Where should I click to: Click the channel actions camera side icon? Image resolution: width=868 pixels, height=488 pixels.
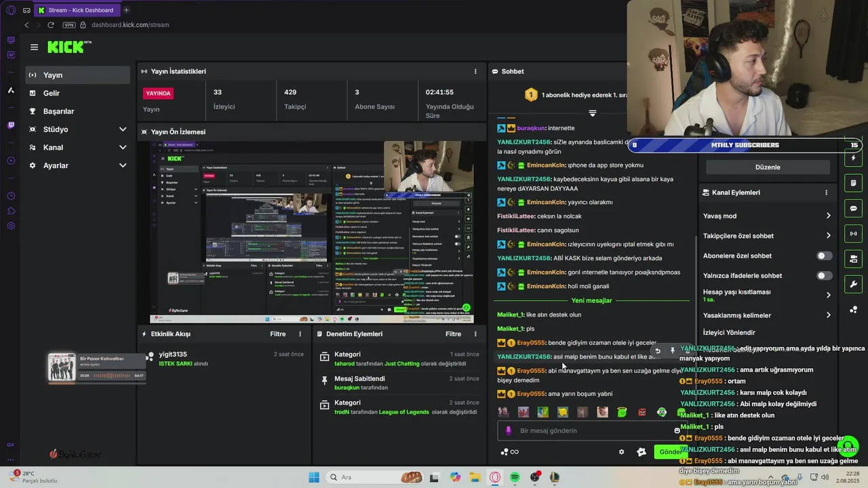[853, 259]
